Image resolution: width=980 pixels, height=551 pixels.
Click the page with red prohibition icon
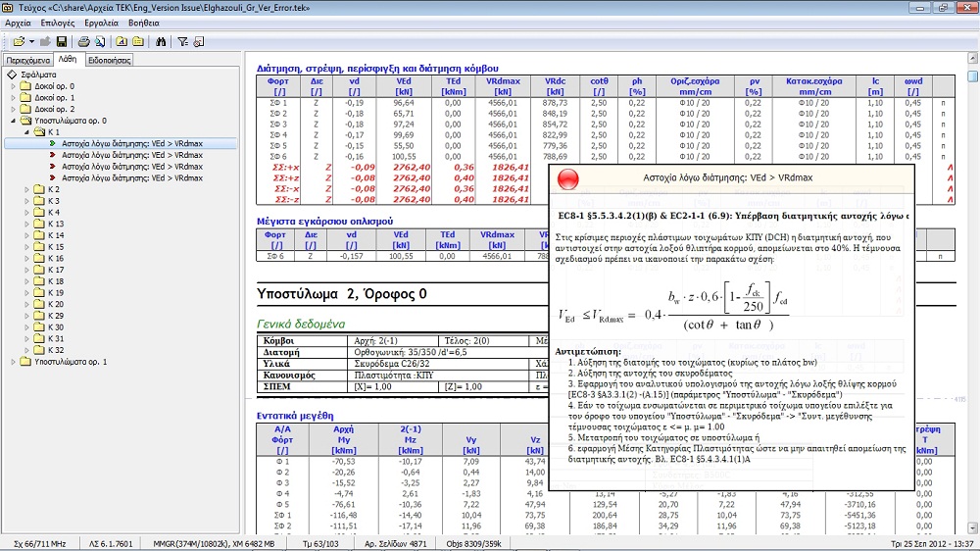[x=199, y=42]
